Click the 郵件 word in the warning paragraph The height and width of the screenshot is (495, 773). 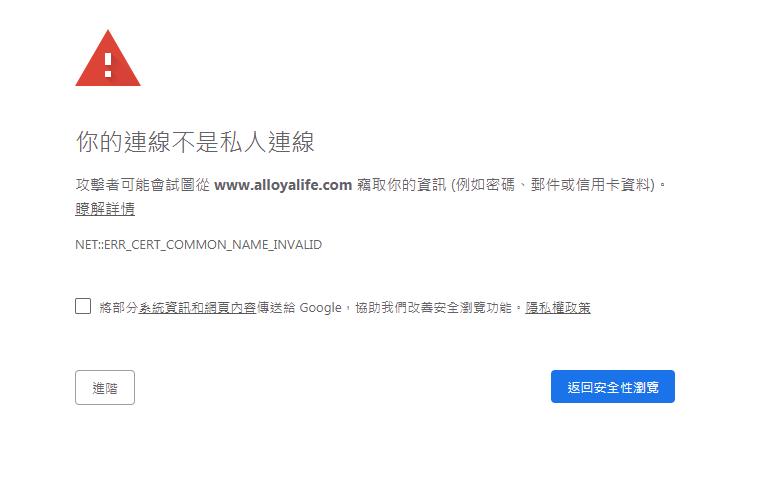click(546, 185)
